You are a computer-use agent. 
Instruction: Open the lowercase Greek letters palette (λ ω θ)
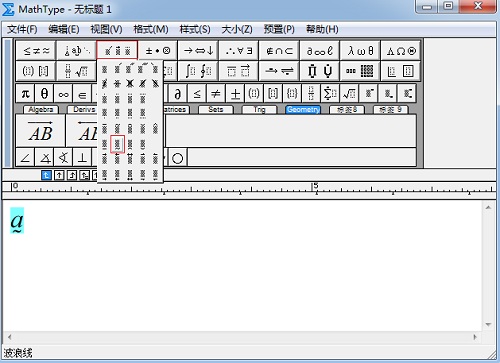360,51
